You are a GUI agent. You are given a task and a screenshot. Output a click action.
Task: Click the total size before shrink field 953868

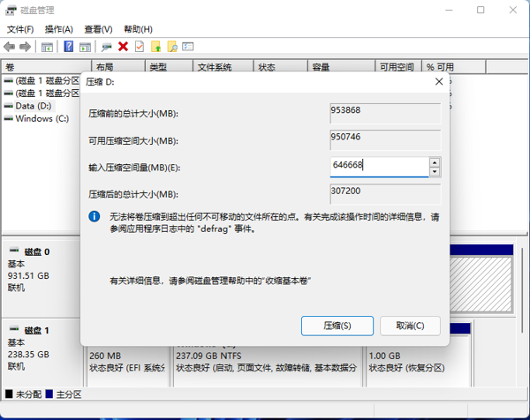coord(385,114)
